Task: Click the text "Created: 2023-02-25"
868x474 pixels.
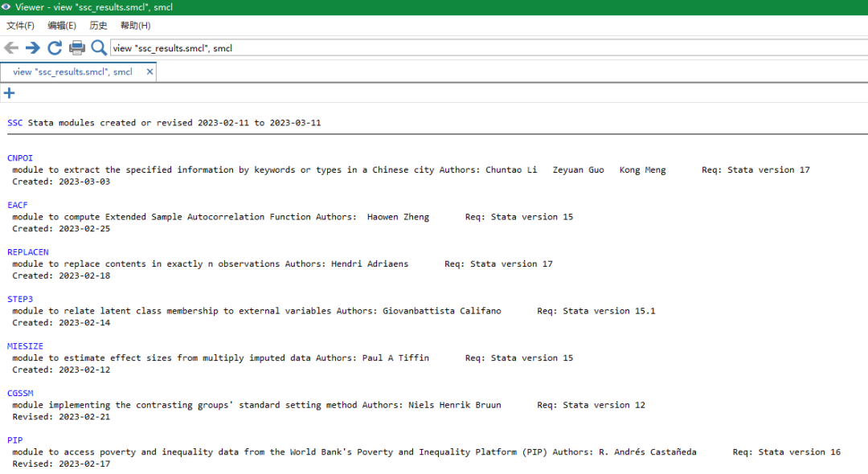Action: click(61, 228)
